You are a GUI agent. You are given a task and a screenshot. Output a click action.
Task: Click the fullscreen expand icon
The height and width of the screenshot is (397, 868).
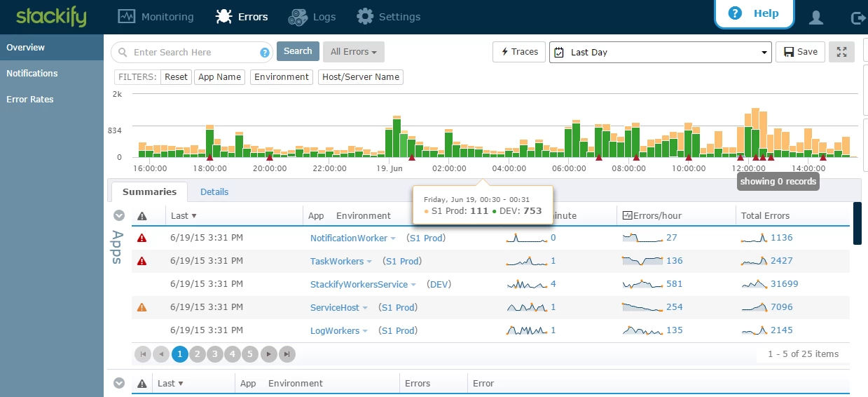coord(842,52)
